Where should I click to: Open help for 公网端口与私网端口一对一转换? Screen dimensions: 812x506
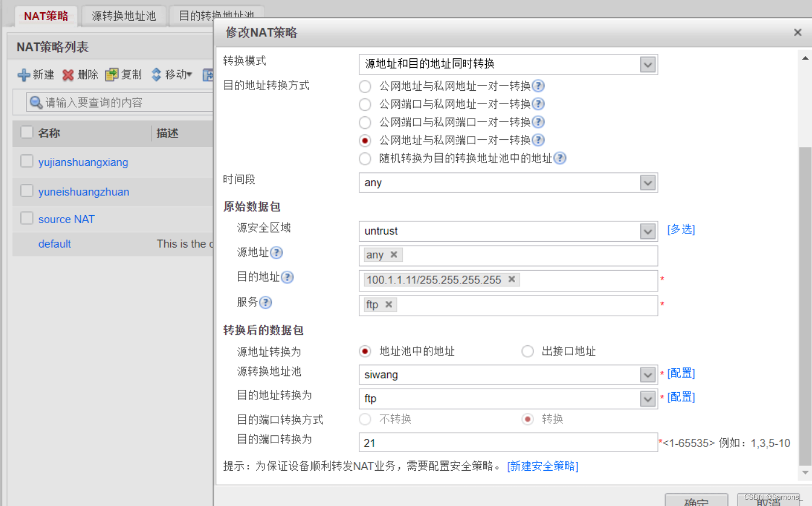pos(538,121)
